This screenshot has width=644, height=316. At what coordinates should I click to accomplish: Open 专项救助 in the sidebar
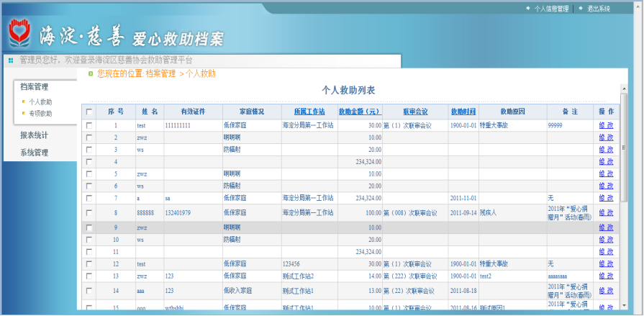coord(40,113)
